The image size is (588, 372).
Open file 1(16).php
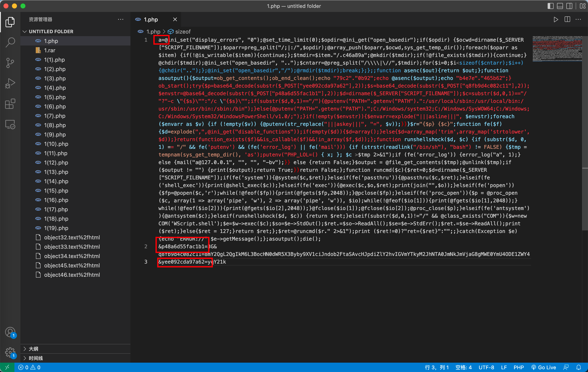[75, 200]
